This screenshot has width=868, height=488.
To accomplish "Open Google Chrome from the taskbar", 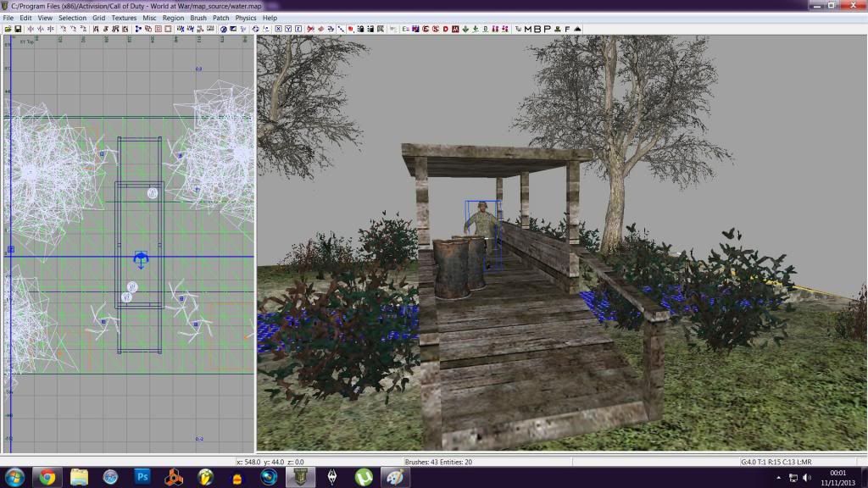I will tap(47, 477).
